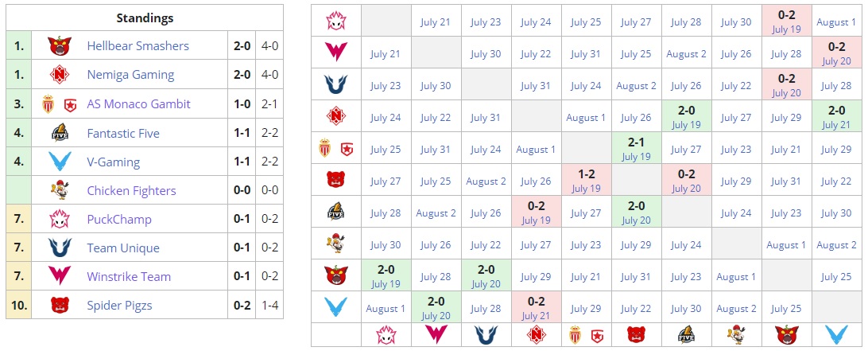Click the Nemiga logo in crosstable bottom row
Screen dimensions: 868x351
[536, 335]
